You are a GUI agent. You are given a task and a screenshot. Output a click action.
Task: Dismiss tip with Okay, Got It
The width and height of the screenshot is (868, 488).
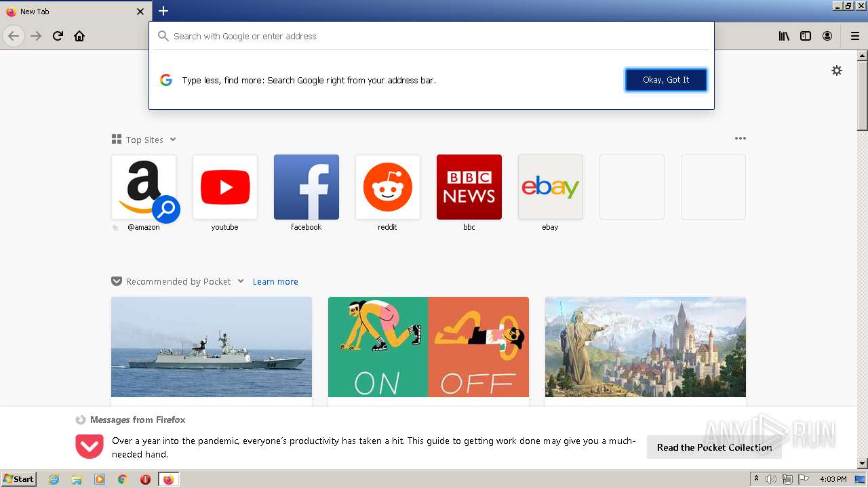pos(666,80)
